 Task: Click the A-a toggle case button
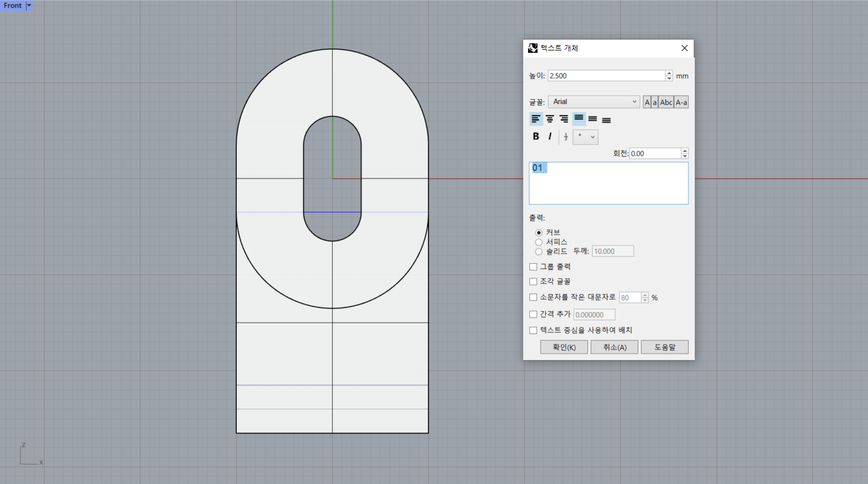(681, 102)
